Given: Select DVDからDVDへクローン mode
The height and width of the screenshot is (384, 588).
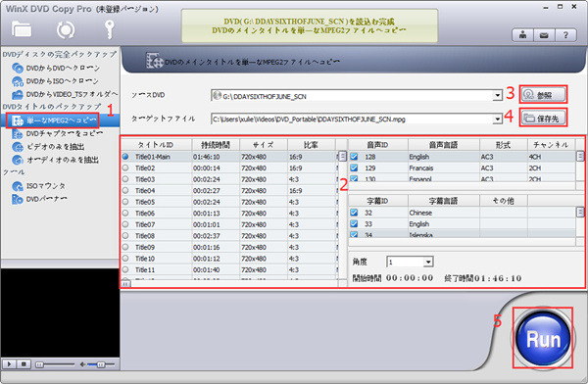Looking at the screenshot, I should point(56,68).
